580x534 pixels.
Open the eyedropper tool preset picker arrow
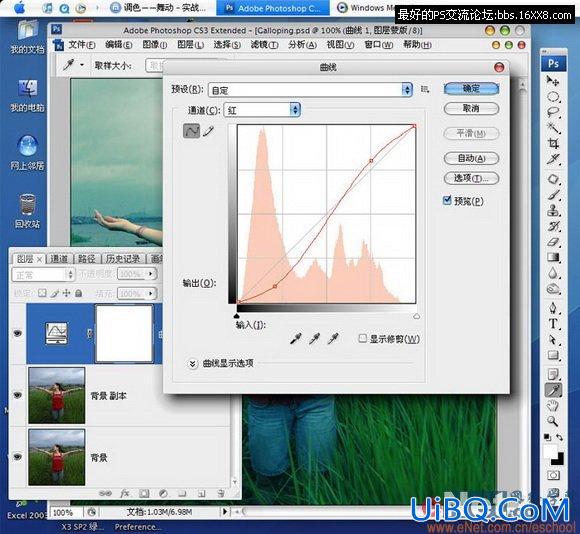(82, 65)
